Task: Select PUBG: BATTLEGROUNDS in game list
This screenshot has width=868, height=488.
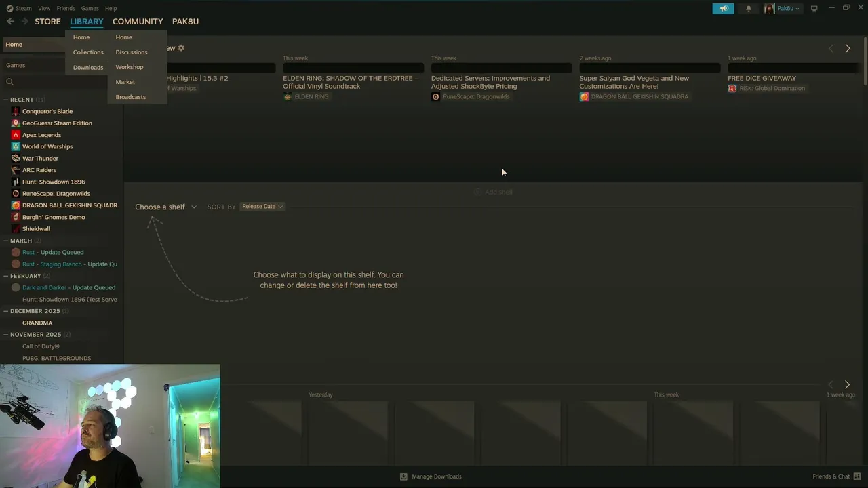Action: tap(56, 358)
